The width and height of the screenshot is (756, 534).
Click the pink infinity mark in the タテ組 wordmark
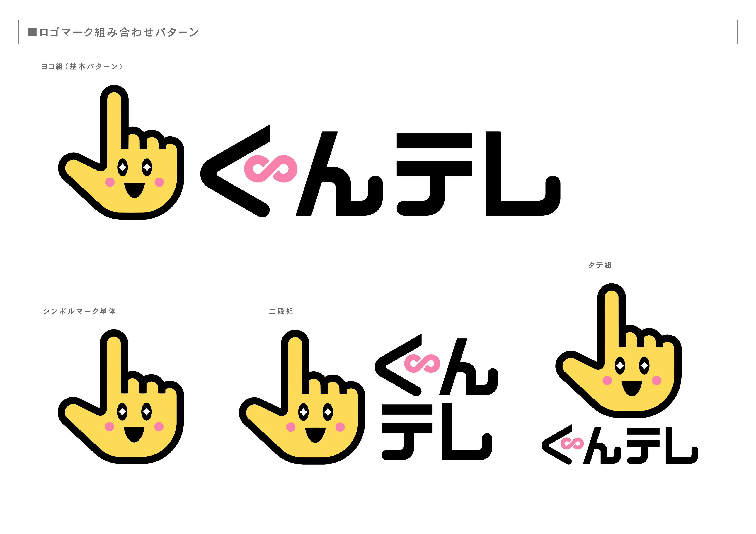coord(572,444)
